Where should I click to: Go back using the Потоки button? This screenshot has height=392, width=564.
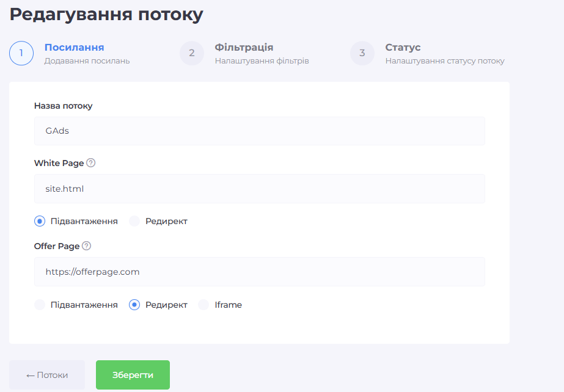point(46,374)
